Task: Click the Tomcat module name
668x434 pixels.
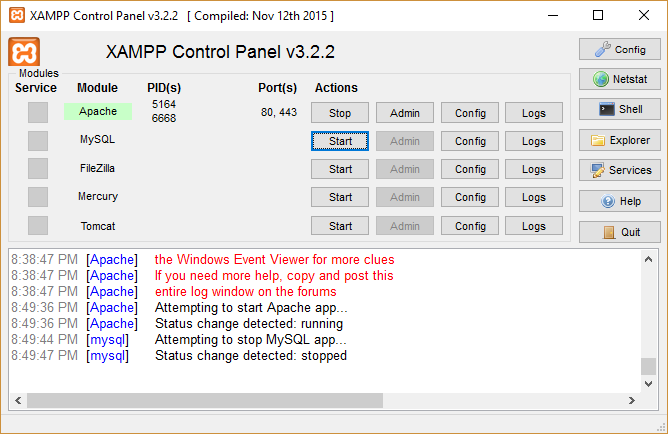Action: [x=98, y=226]
